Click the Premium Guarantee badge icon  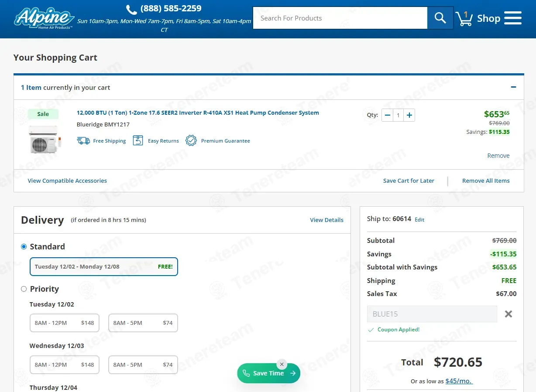point(191,140)
